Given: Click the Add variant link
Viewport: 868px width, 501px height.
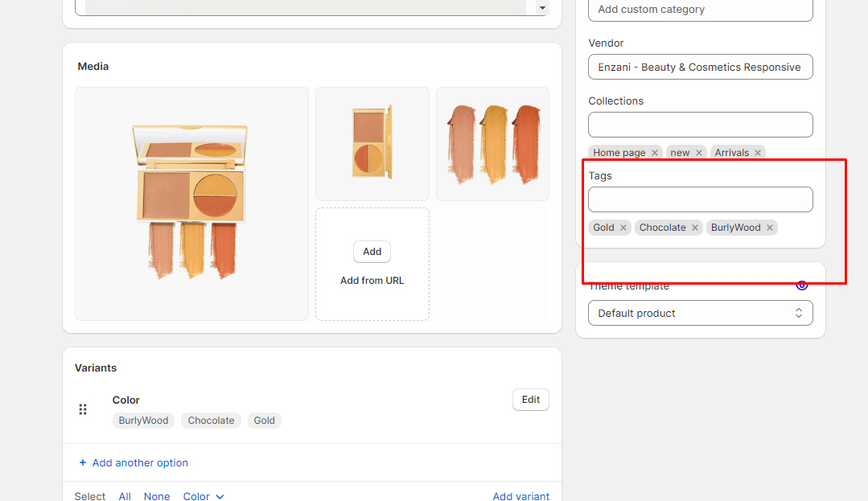Looking at the screenshot, I should pyautogui.click(x=520, y=496).
